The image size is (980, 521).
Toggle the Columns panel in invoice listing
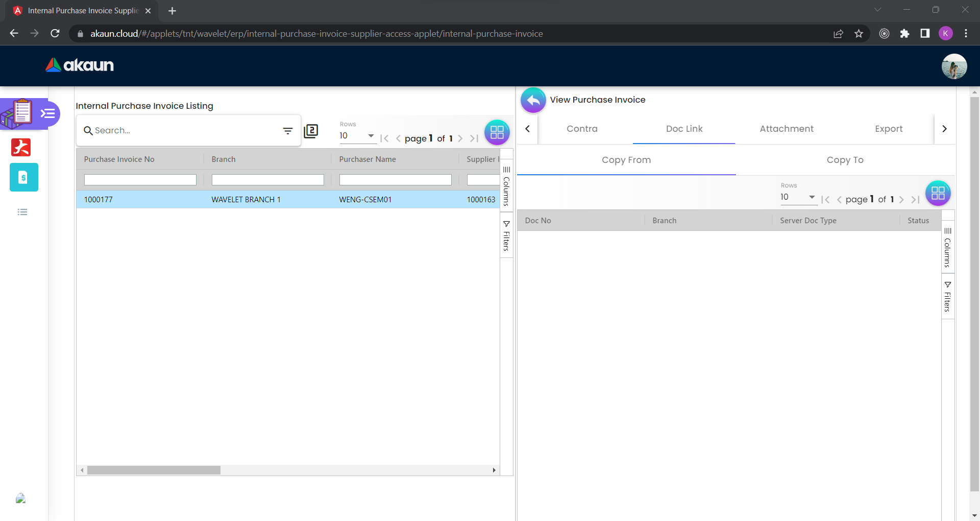[506, 186]
